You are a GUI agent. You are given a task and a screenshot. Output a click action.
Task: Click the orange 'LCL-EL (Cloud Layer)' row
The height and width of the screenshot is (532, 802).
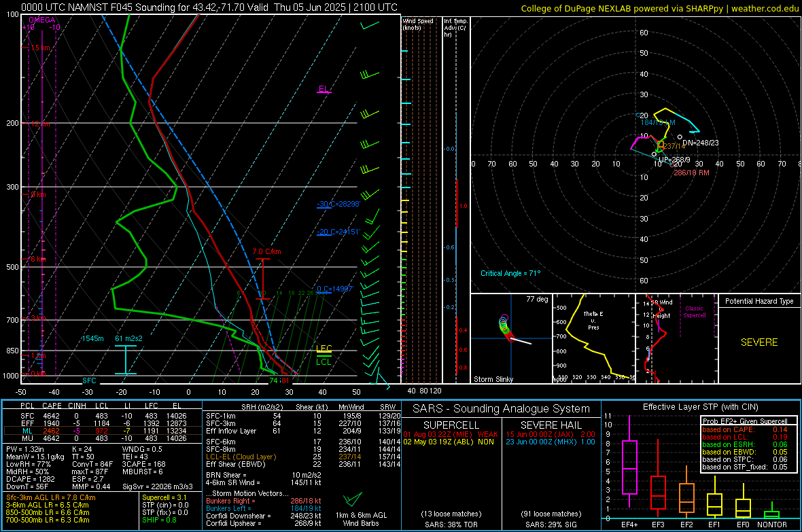click(x=303, y=457)
